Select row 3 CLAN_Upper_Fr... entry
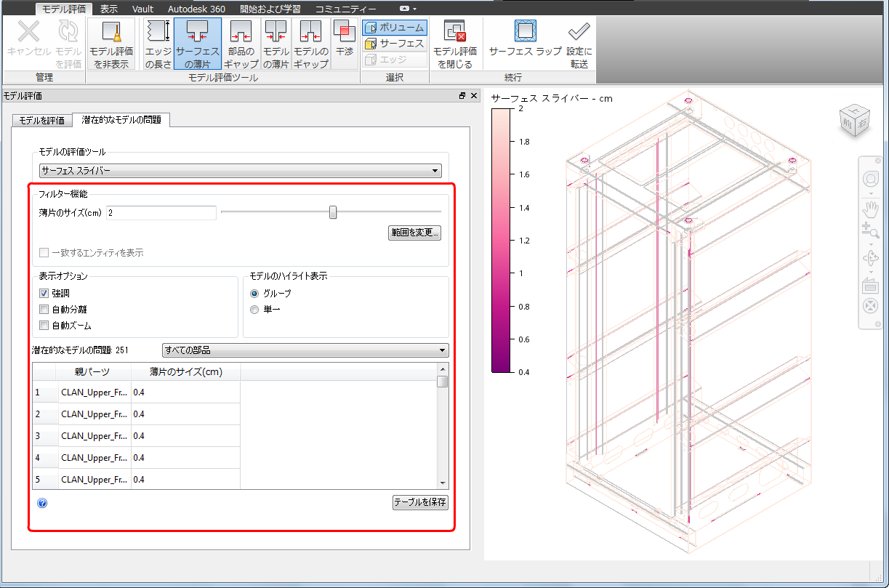This screenshot has height=588, width=889. click(94, 436)
